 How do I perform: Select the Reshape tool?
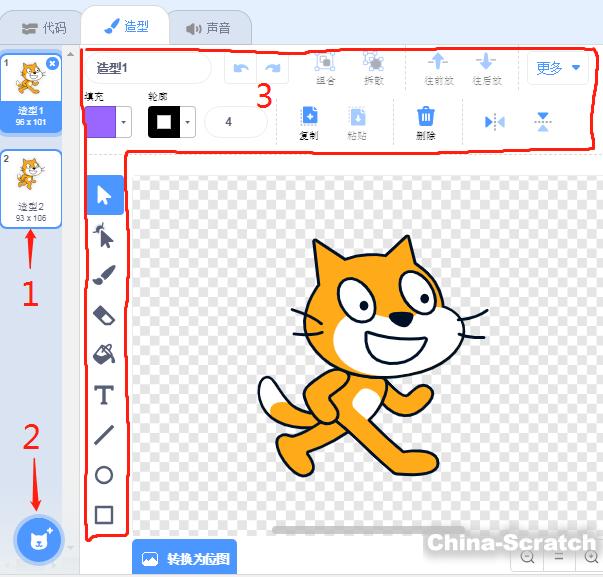pyautogui.click(x=104, y=235)
